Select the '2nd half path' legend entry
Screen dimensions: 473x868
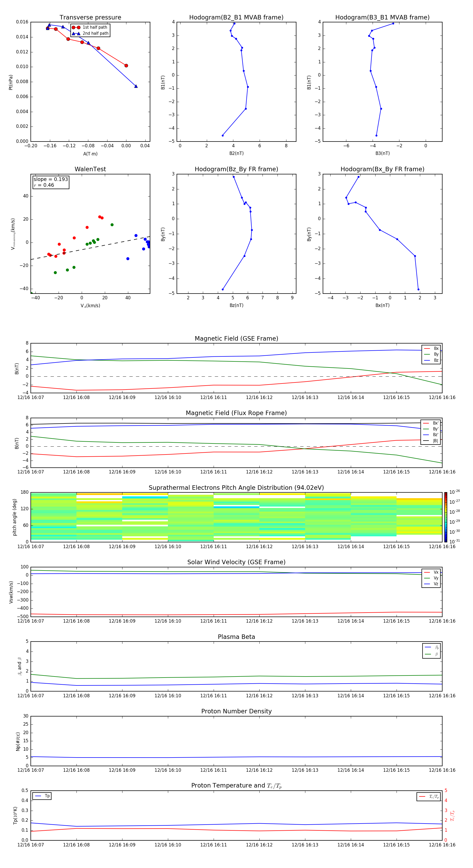90,33
